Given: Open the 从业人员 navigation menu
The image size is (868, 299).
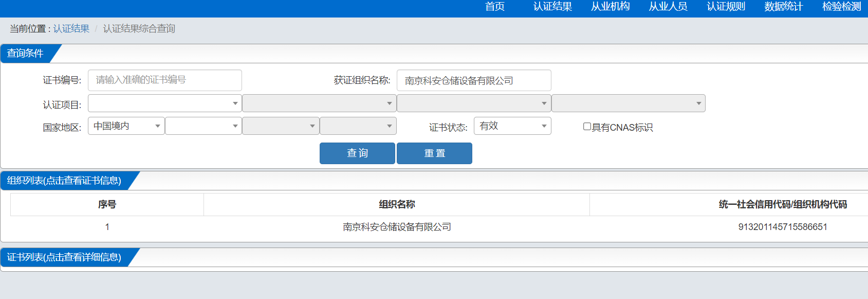Looking at the screenshot, I should click(x=668, y=7).
